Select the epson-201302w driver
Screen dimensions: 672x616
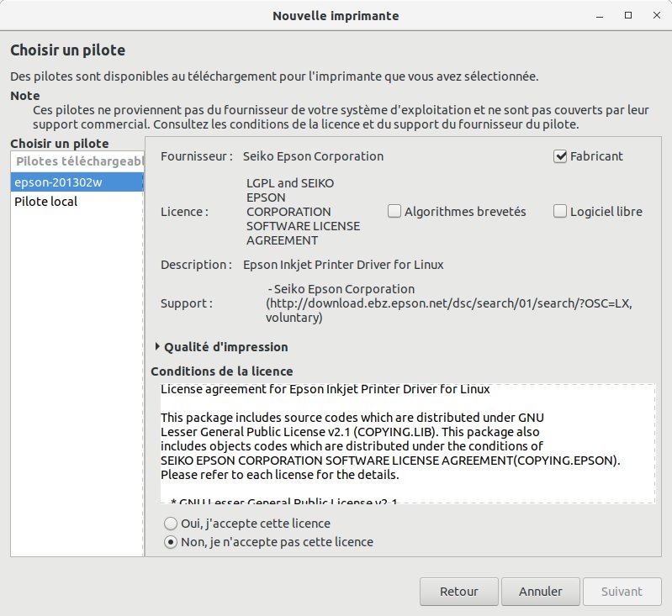point(77,182)
